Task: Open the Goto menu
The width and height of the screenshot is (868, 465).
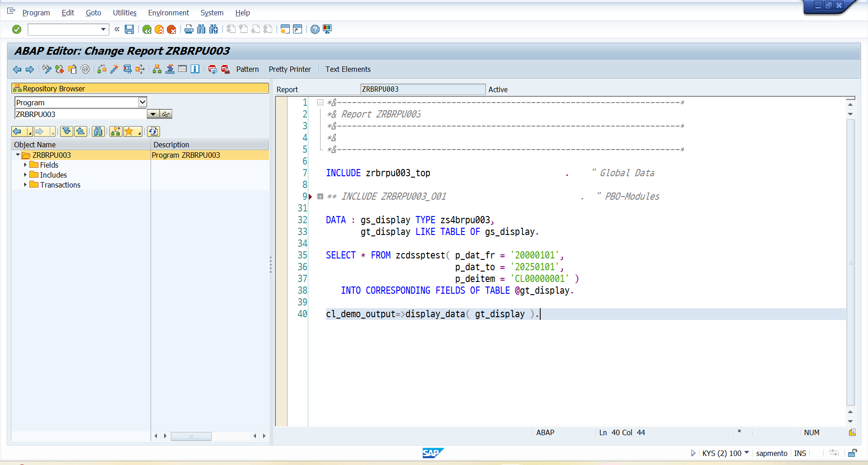Action: pos(93,13)
